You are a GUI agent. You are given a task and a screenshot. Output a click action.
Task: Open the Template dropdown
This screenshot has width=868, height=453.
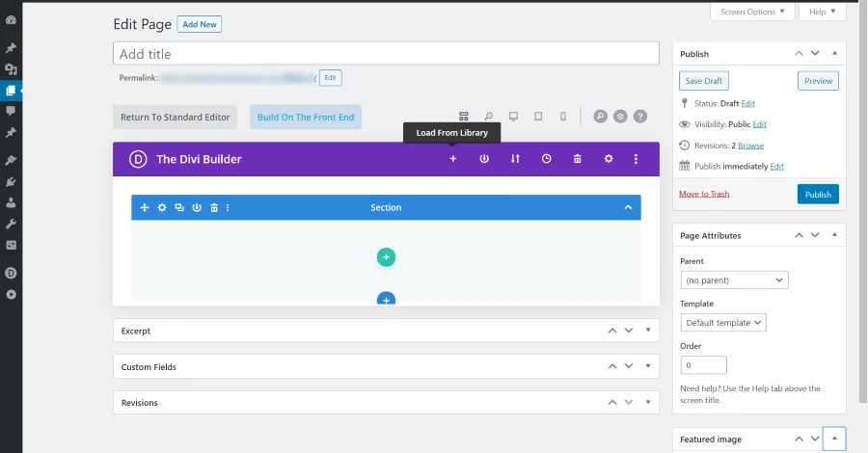(723, 323)
